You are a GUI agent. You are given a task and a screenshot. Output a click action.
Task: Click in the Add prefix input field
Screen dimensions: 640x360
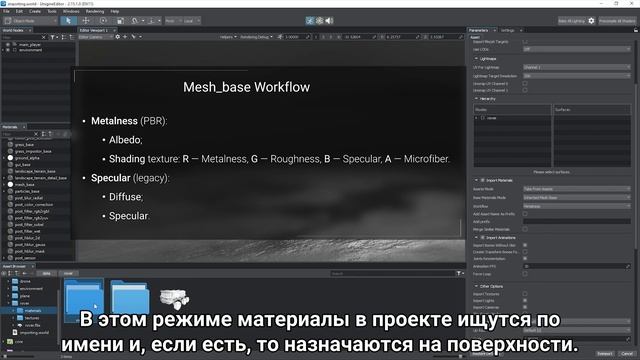[x=577, y=222]
